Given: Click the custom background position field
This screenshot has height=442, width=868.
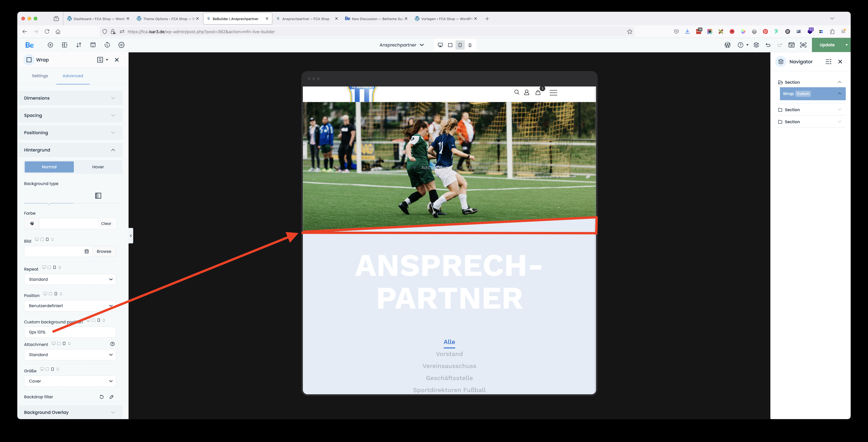Looking at the screenshot, I should (x=70, y=333).
